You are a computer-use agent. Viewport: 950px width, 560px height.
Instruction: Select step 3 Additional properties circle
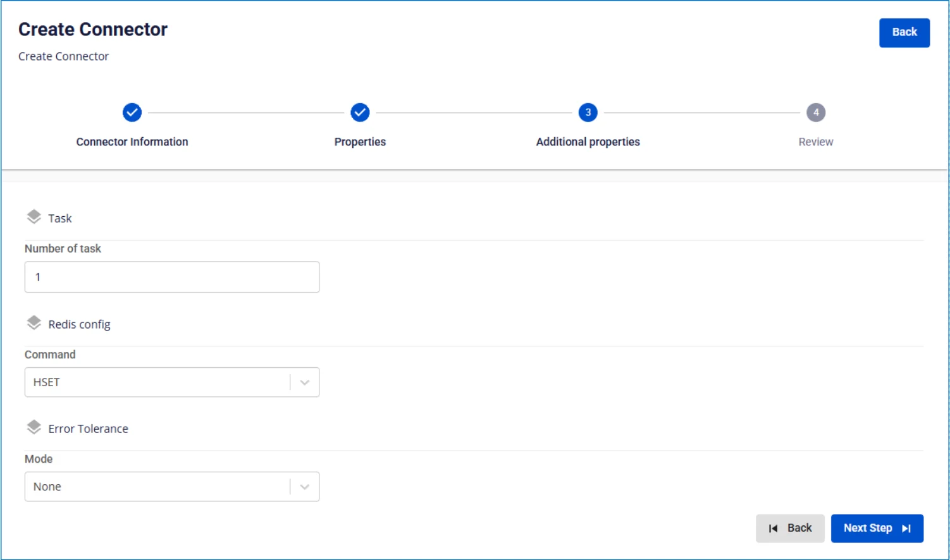coord(588,113)
